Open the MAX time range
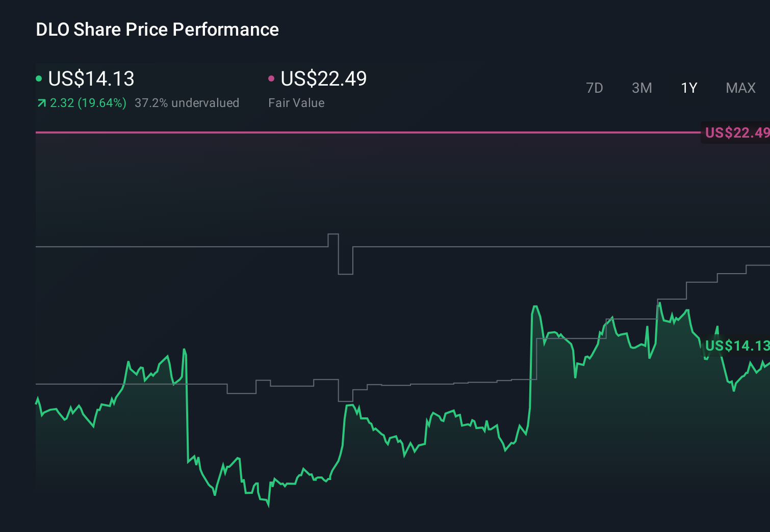 pos(740,88)
